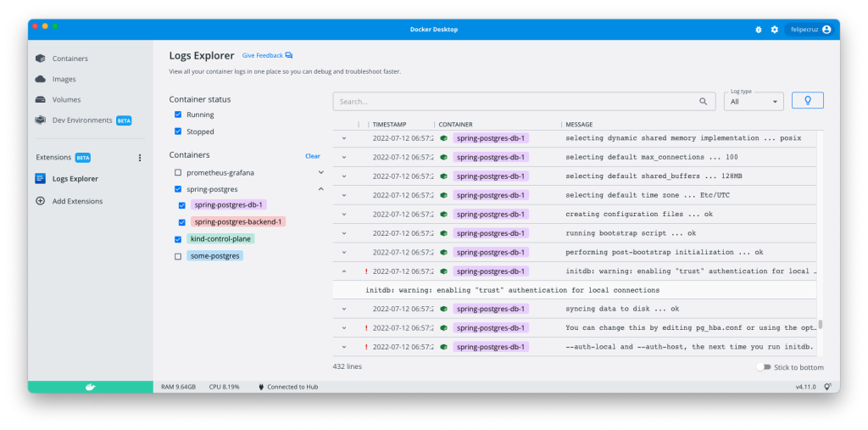Go to the Volumes section
868x430 pixels.
pyautogui.click(x=66, y=100)
